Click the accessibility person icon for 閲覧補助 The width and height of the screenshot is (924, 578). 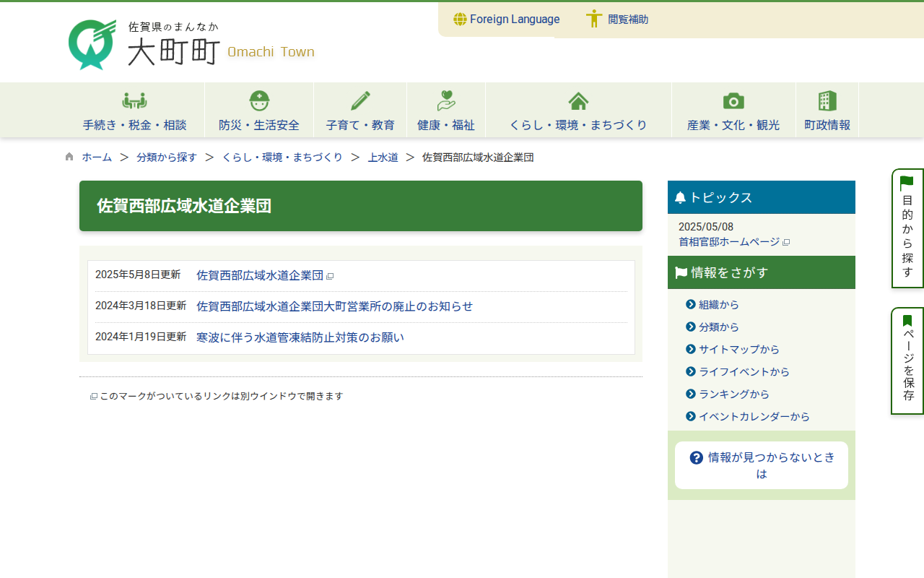click(x=594, y=19)
